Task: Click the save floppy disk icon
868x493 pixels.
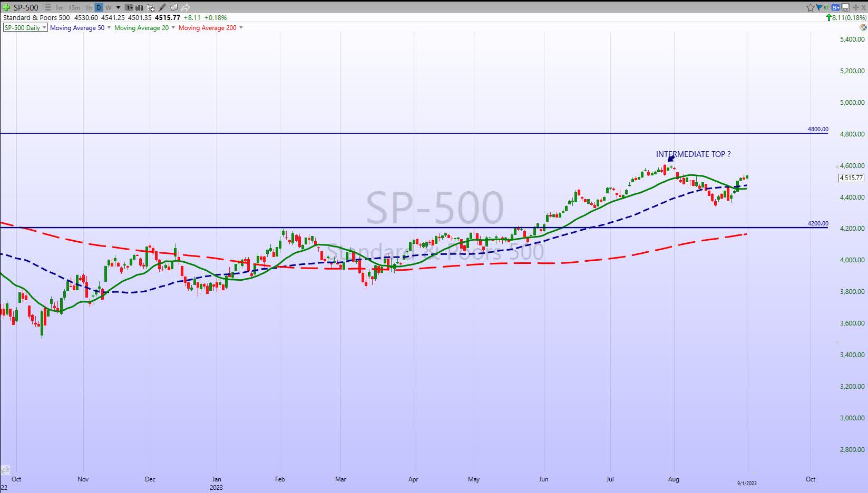Action: click(845, 7)
